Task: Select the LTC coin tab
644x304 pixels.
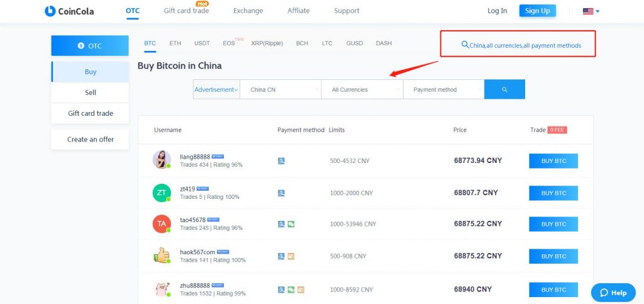Action: 327,43
